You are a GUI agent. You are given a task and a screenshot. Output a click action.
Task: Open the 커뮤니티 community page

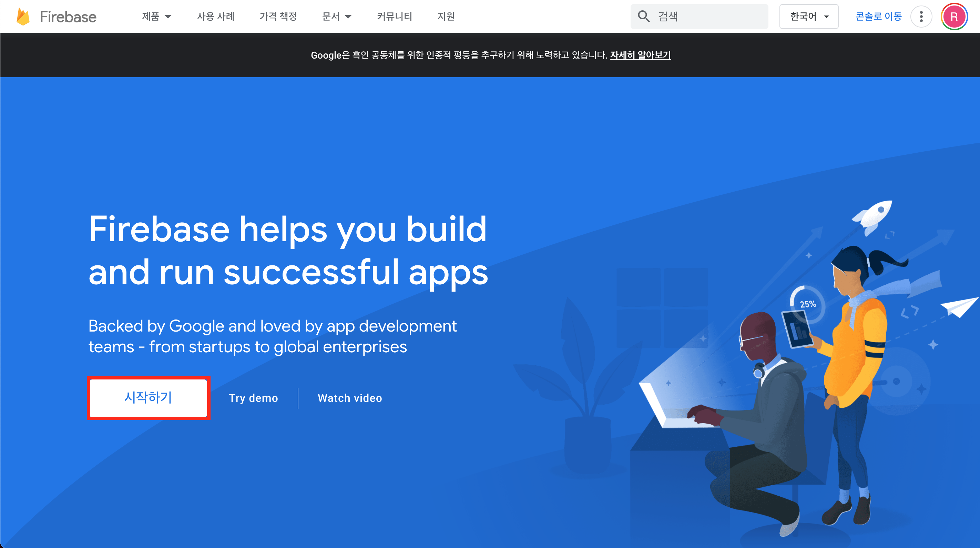pyautogui.click(x=395, y=16)
